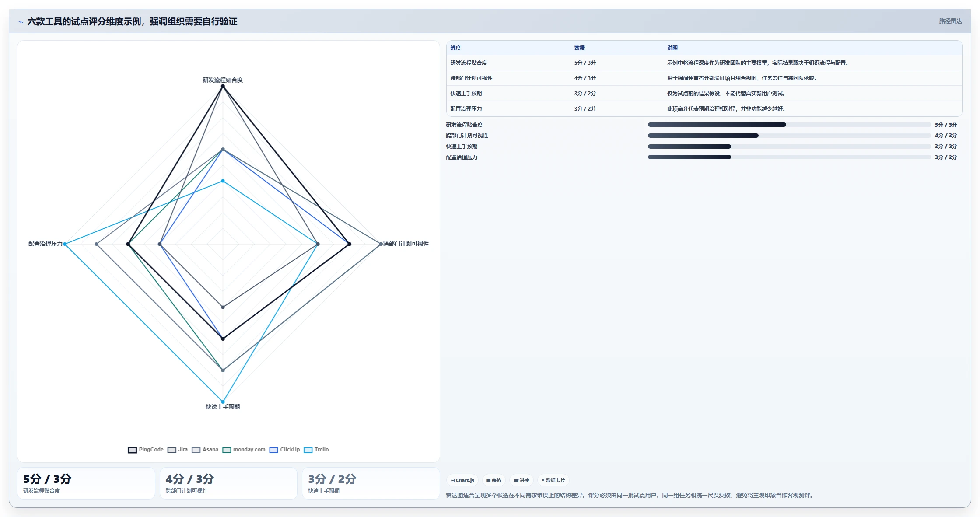Select the 表格 tag chip
This screenshot has height=517, width=980.
(x=494, y=480)
